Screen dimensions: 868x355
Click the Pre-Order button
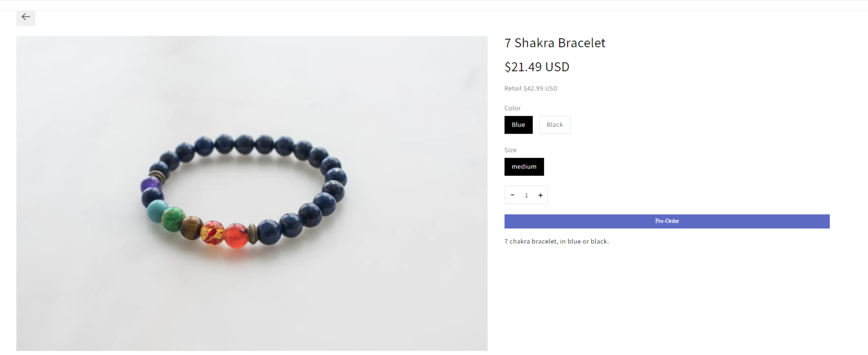point(667,221)
